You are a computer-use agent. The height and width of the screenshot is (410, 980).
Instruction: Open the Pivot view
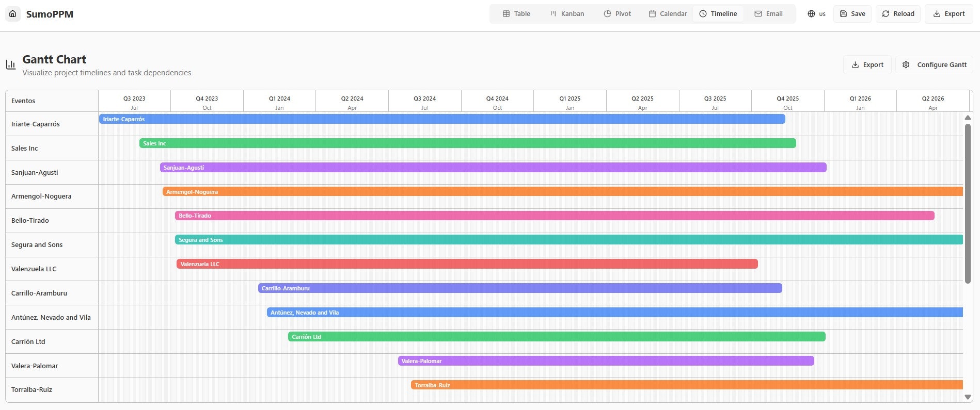pyautogui.click(x=618, y=14)
